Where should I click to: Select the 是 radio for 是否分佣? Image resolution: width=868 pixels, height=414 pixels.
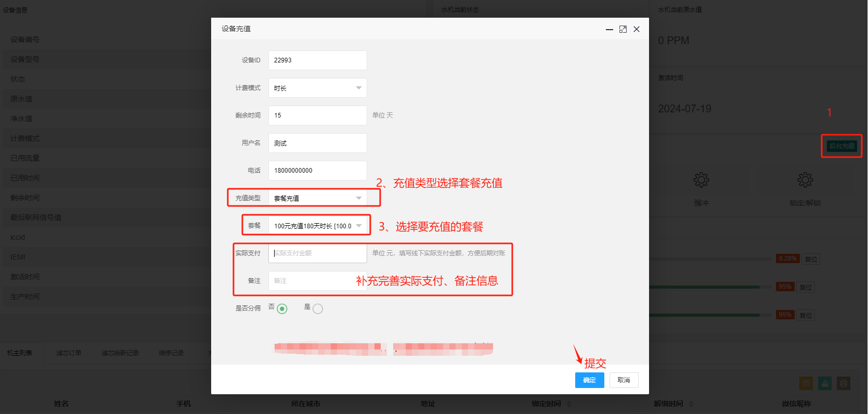click(318, 309)
